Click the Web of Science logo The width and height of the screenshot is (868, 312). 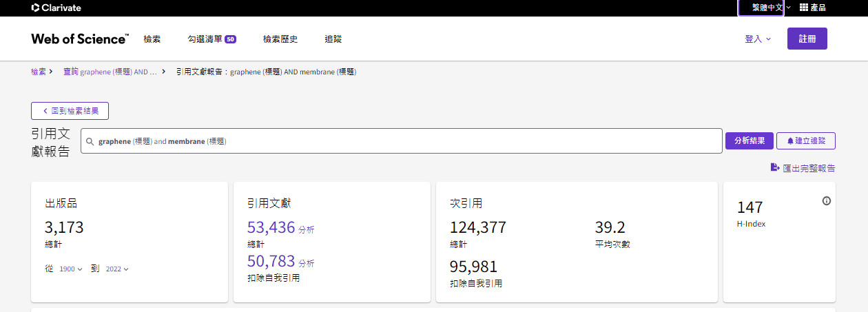[80, 39]
